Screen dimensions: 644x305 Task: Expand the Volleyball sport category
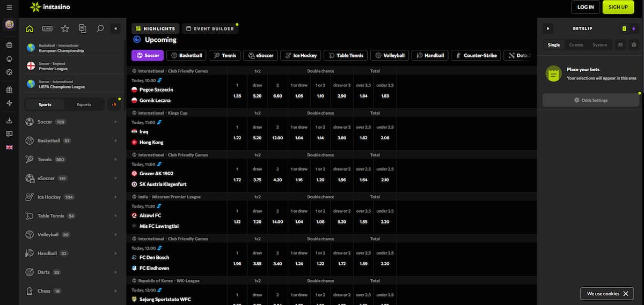[71, 235]
